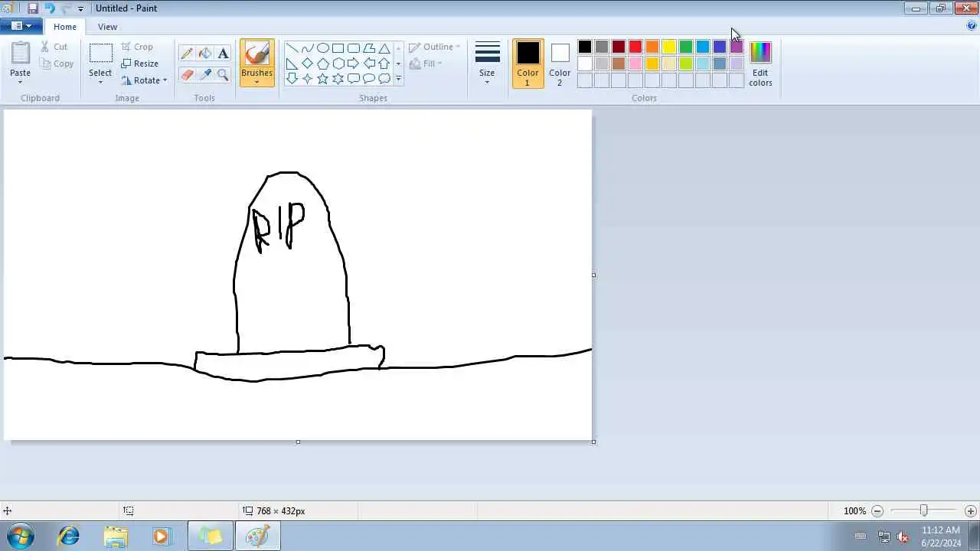Click the zoom out minus button
The height and width of the screenshot is (551, 980).
point(877,511)
